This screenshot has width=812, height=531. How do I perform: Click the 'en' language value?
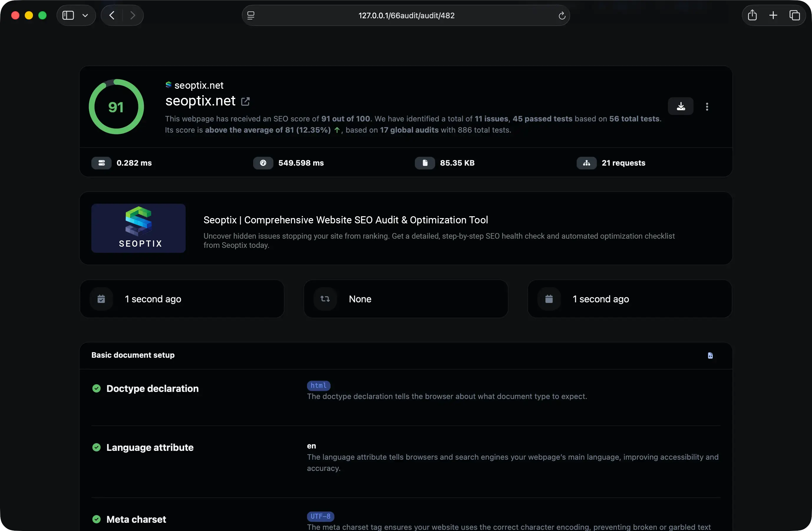point(311,446)
